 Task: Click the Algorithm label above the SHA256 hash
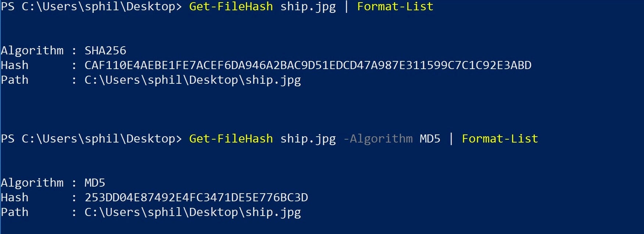[32, 50]
